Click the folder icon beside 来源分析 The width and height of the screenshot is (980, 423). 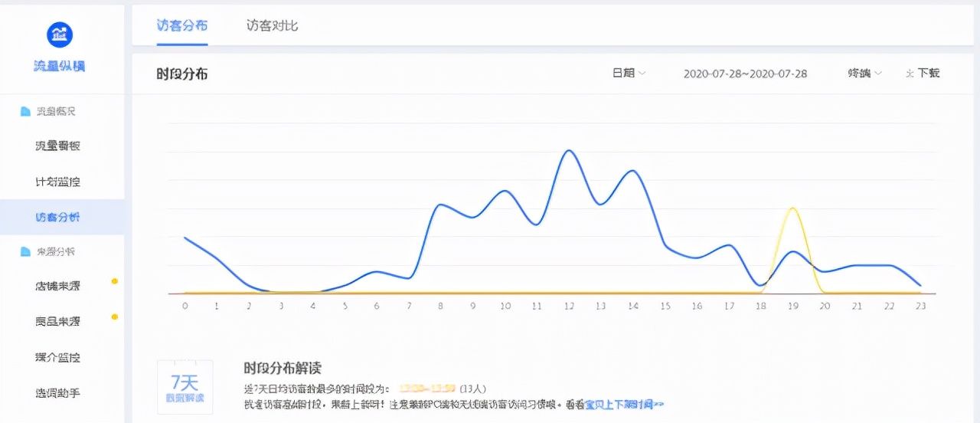point(25,252)
